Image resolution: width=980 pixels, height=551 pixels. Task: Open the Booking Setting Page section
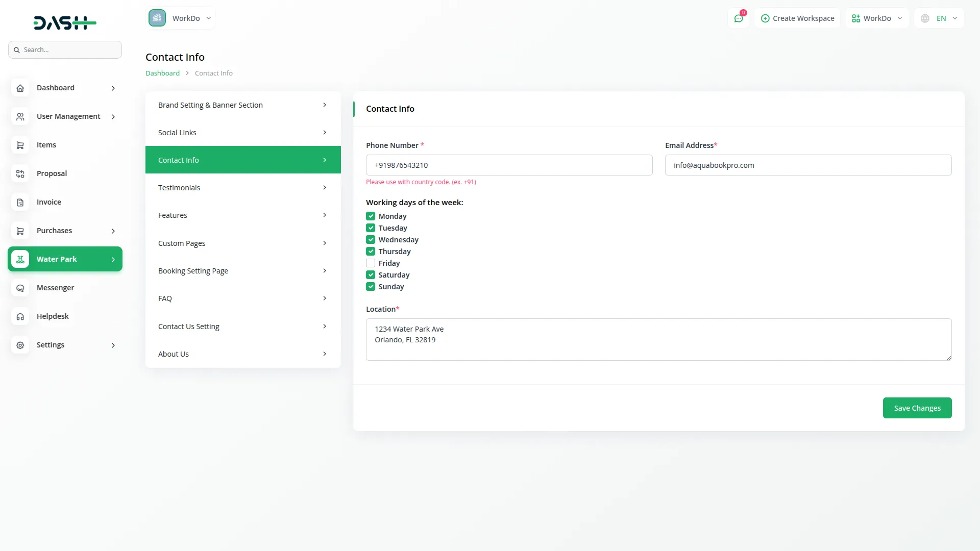(x=243, y=271)
